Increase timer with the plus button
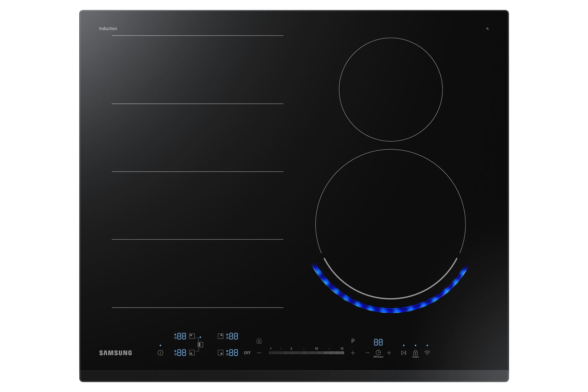 (x=389, y=353)
